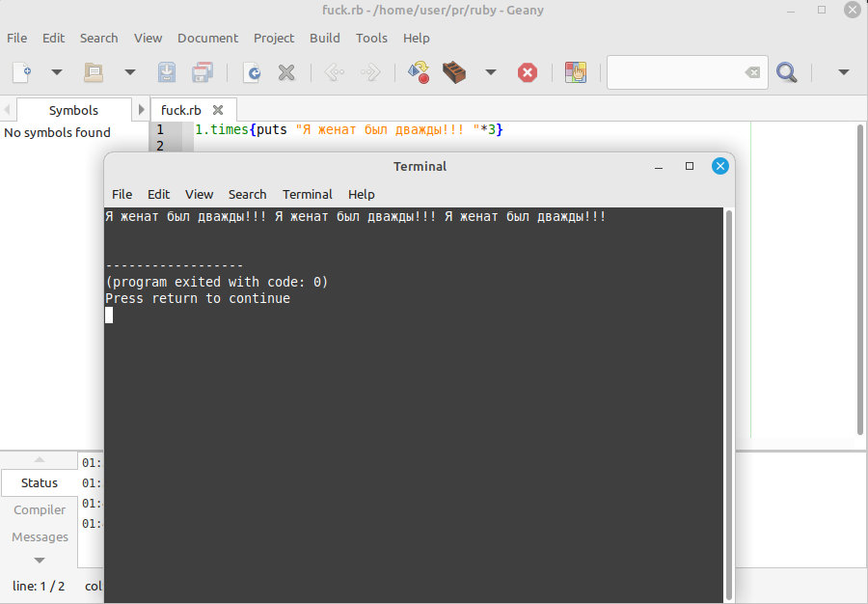Open the Geany Edit menu
Image resolution: width=868 pixels, height=604 pixels.
pyautogui.click(x=53, y=39)
